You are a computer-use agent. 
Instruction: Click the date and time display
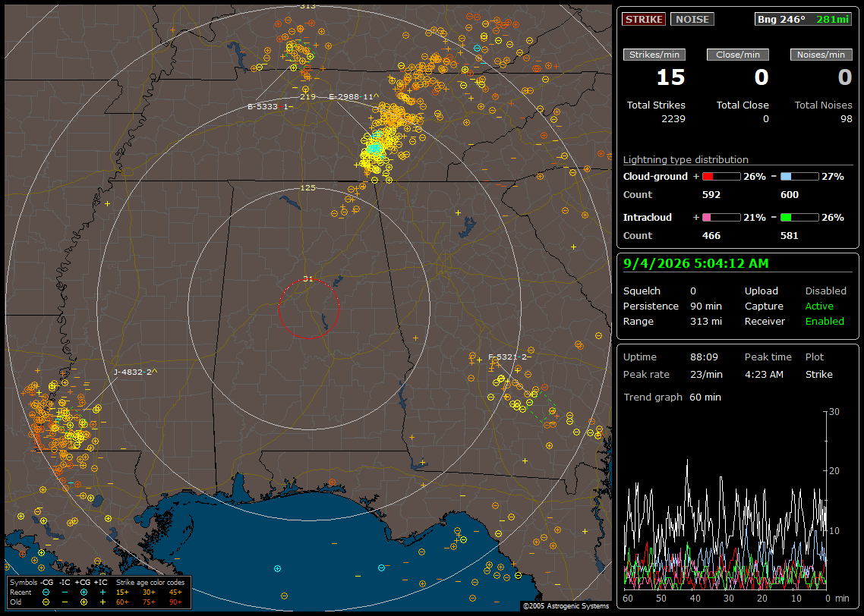(696, 264)
